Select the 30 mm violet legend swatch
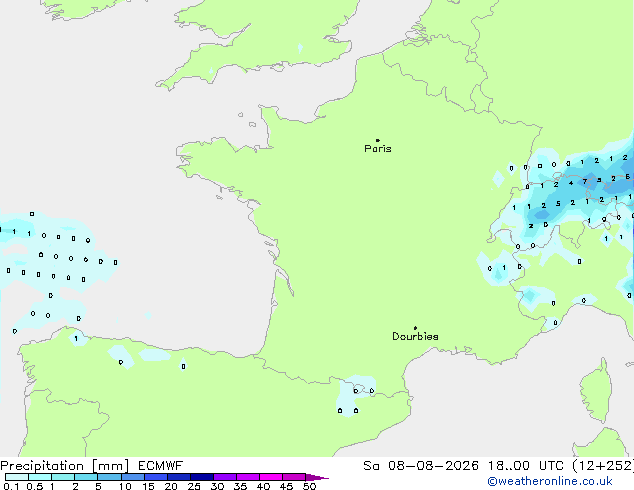The width and height of the screenshot is (634, 490). coord(225,477)
